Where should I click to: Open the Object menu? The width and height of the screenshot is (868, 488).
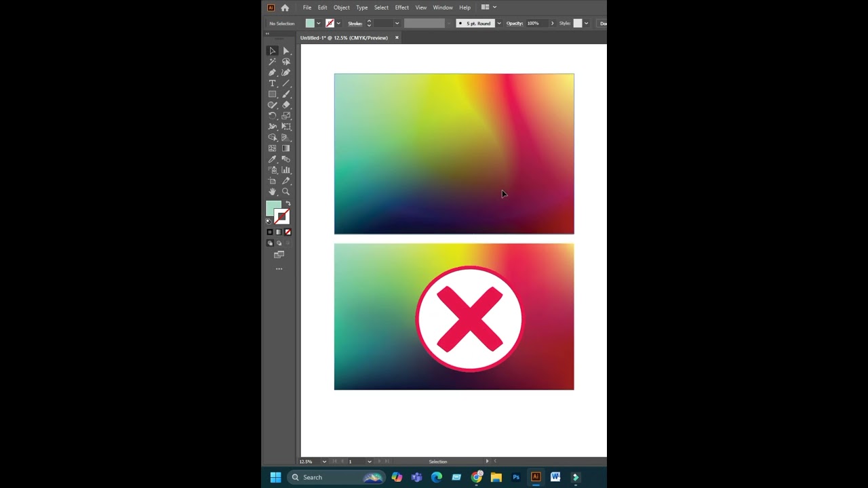(342, 7)
